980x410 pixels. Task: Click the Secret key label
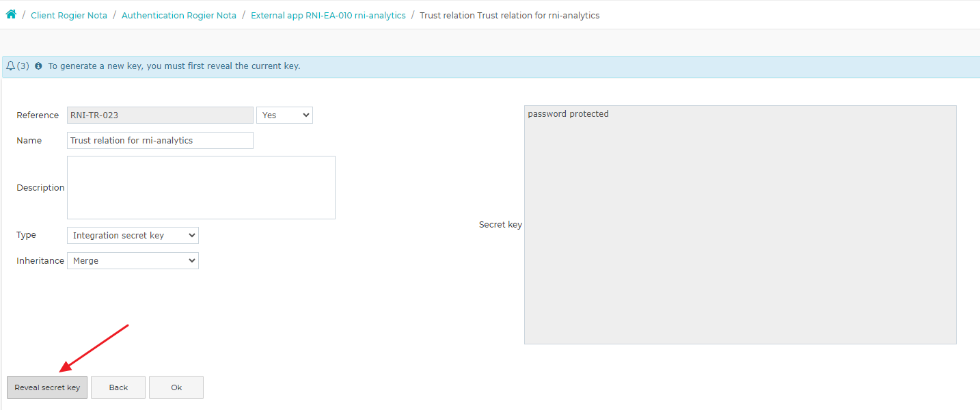coord(500,225)
